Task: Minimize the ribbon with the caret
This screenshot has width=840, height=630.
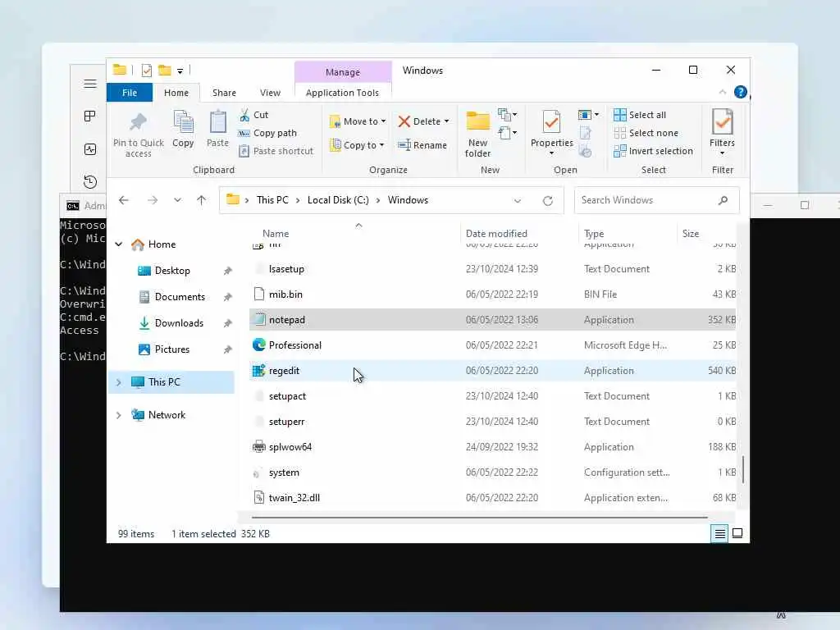Action: [x=722, y=92]
